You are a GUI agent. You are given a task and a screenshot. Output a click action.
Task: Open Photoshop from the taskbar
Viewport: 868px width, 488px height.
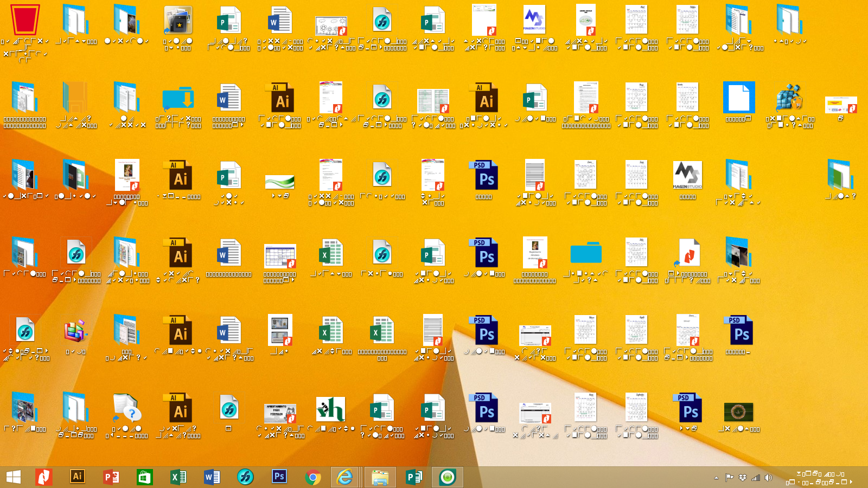pyautogui.click(x=279, y=477)
